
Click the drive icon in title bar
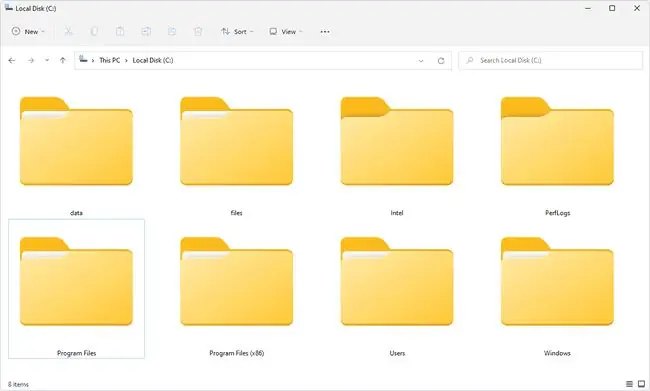click(9, 8)
